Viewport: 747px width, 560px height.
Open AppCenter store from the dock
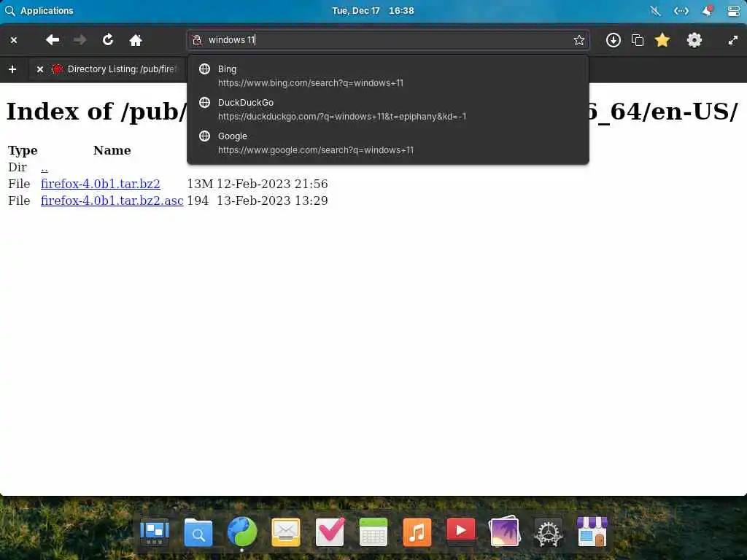pos(592,532)
